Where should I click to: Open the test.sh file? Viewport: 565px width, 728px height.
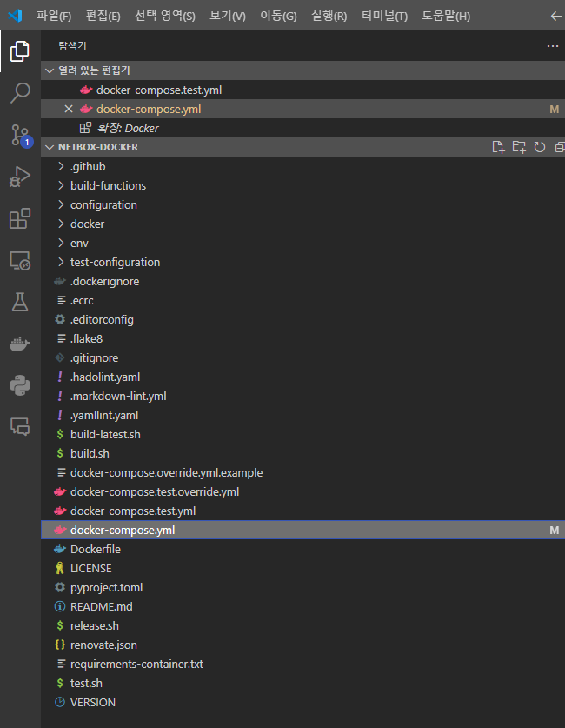302,684
